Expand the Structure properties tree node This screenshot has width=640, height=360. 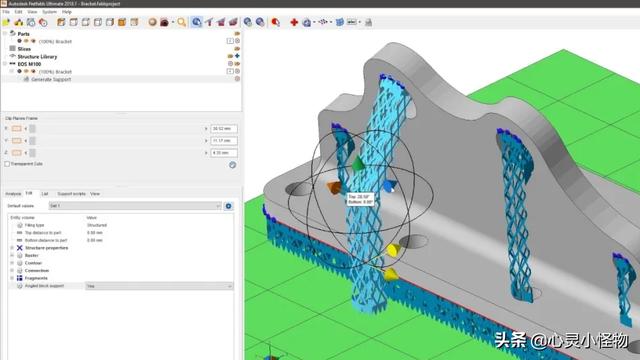coord(12,248)
